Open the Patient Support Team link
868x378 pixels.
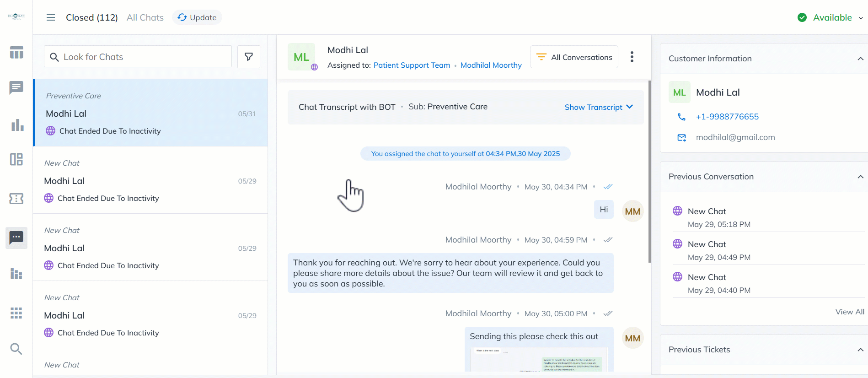[x=412, y=65]
